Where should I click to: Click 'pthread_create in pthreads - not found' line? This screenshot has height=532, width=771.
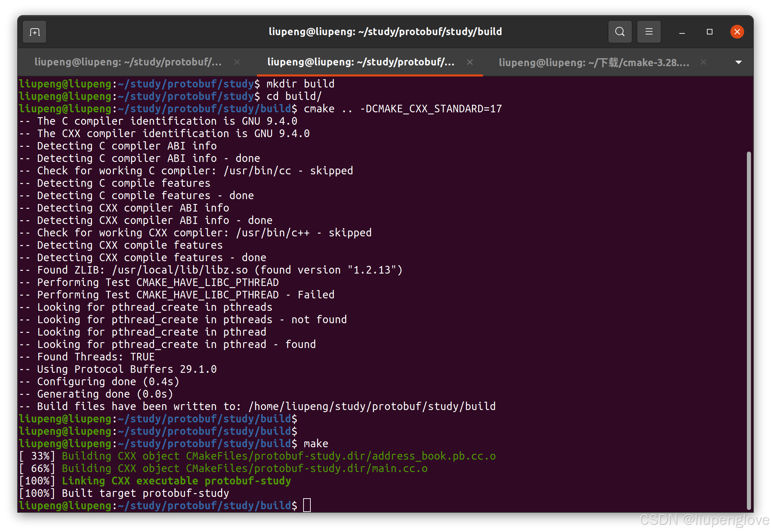(183, 319)
